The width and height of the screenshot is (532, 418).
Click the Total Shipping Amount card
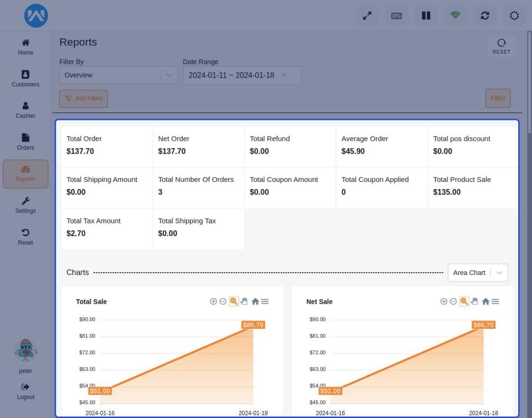pos(107,187)
